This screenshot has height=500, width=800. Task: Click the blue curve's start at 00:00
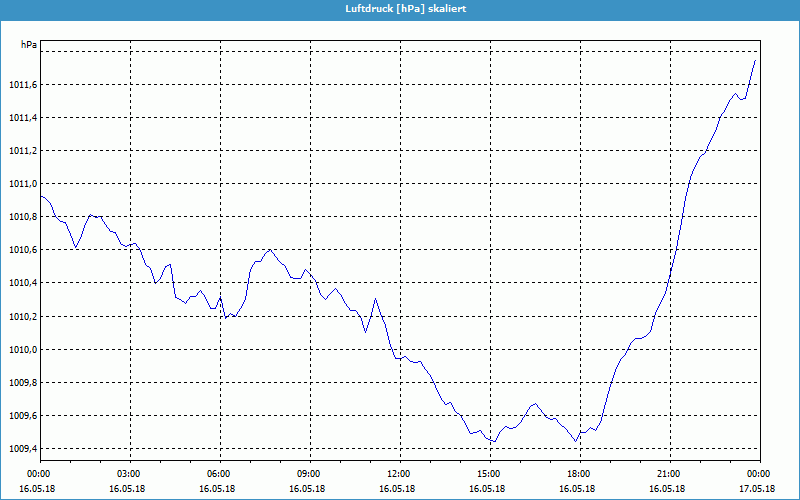pyautogui.click(x=41, y=196)
